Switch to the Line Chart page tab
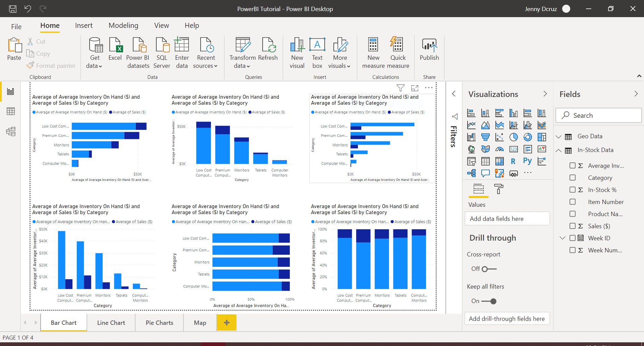The image size is (644, 346). 111,323
